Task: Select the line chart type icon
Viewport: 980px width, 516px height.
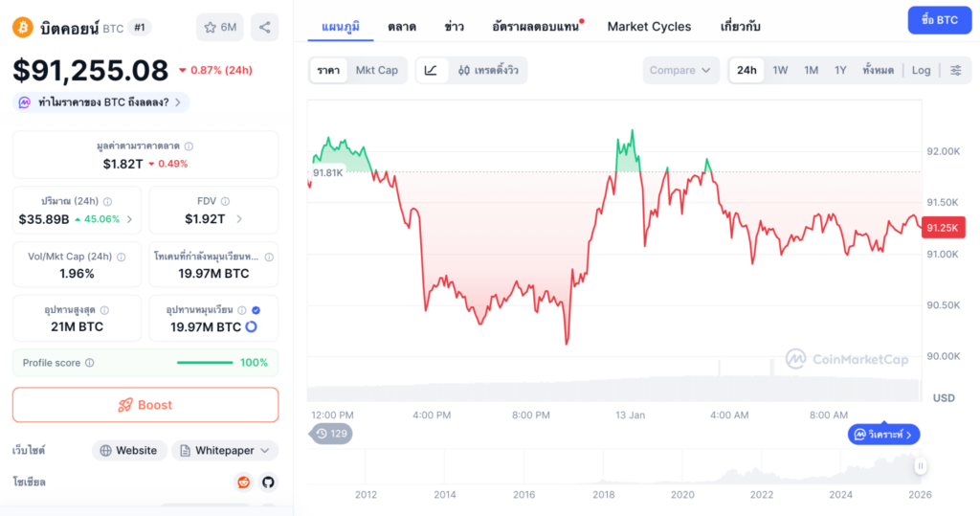Action: 431,70
